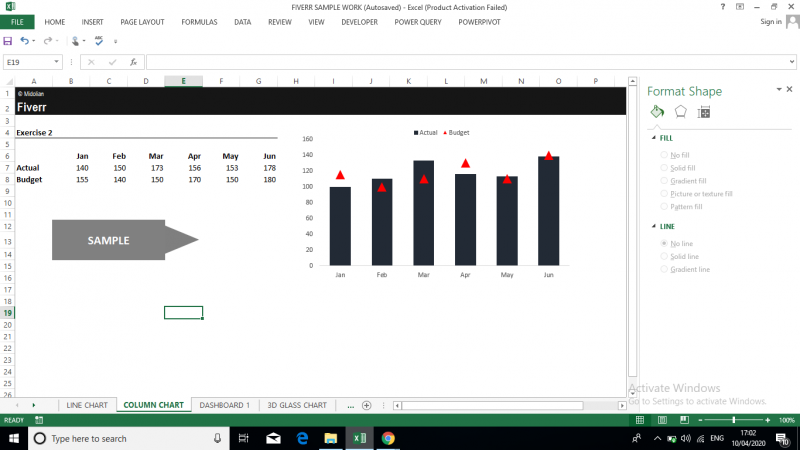800x450 pixels.
Task: Click Sign in link
Action: pos(770,21)
